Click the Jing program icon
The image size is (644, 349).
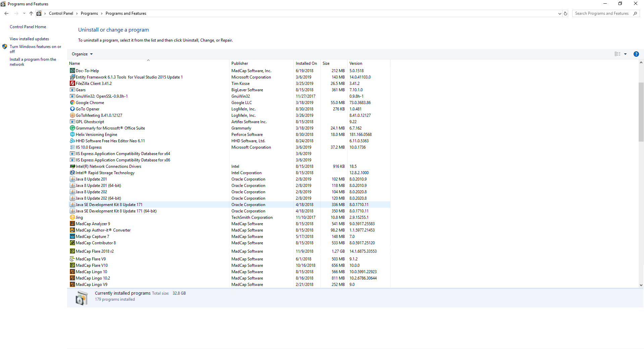(72, 217)
